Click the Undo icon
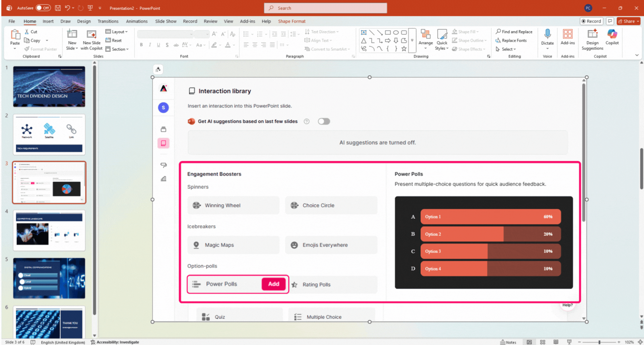 coord(67,8)
